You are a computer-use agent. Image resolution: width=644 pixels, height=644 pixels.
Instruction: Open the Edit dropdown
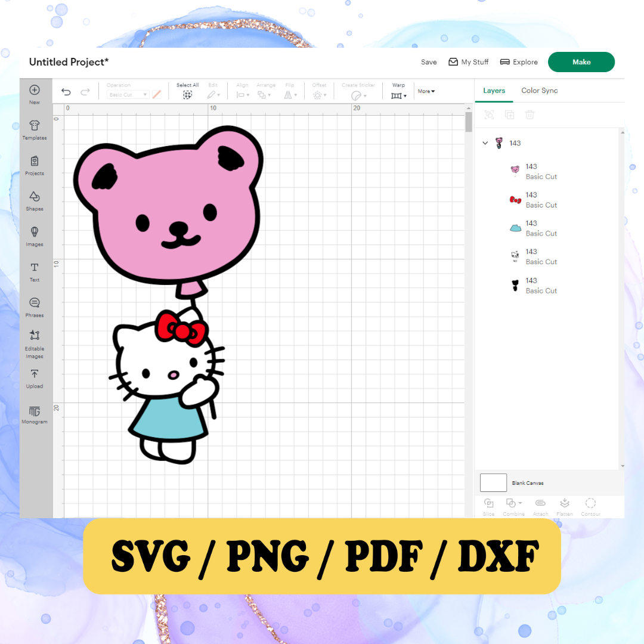click(x=213, y=95)
